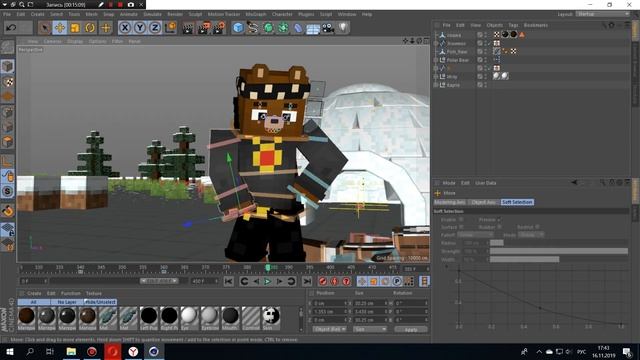Expand the Kaрта bottom object in tree
Viewport: 640px width, 360px height.
click(436, 85)
